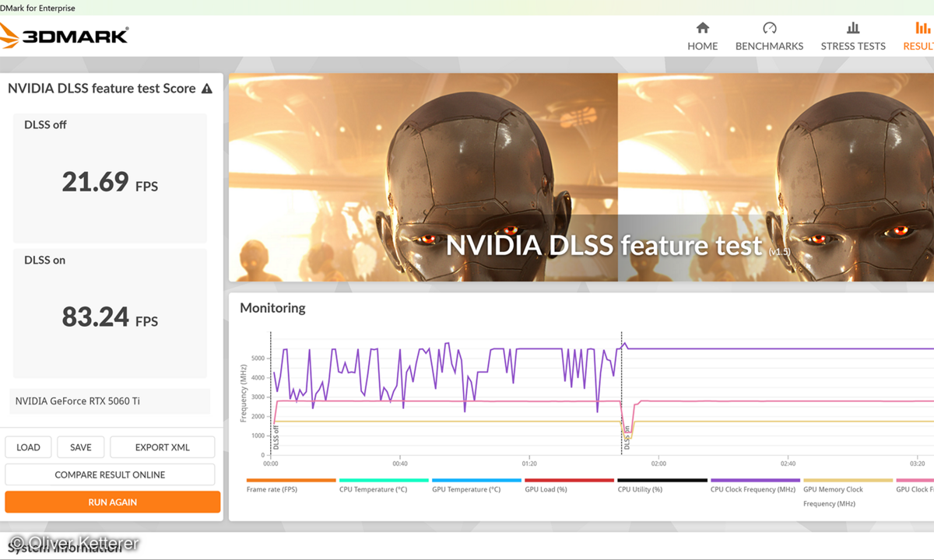
Task: Click the NVIDIA DLSS feature test banner image
Action: (581, 177)
